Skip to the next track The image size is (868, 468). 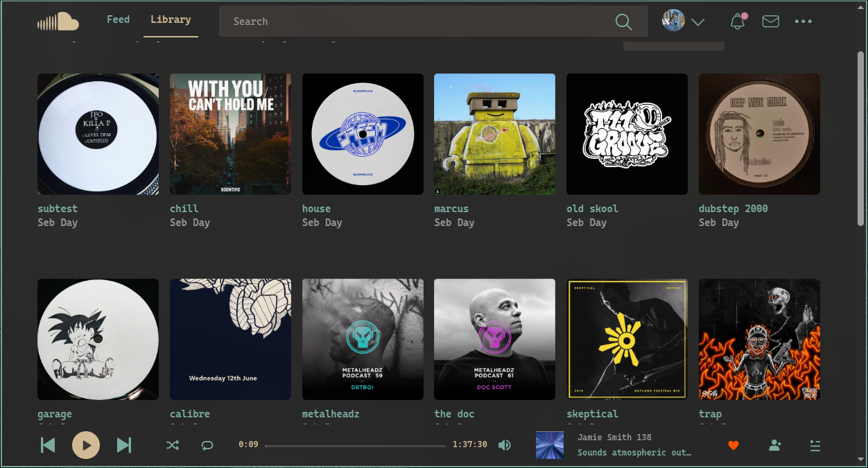[x=124, y=445]
